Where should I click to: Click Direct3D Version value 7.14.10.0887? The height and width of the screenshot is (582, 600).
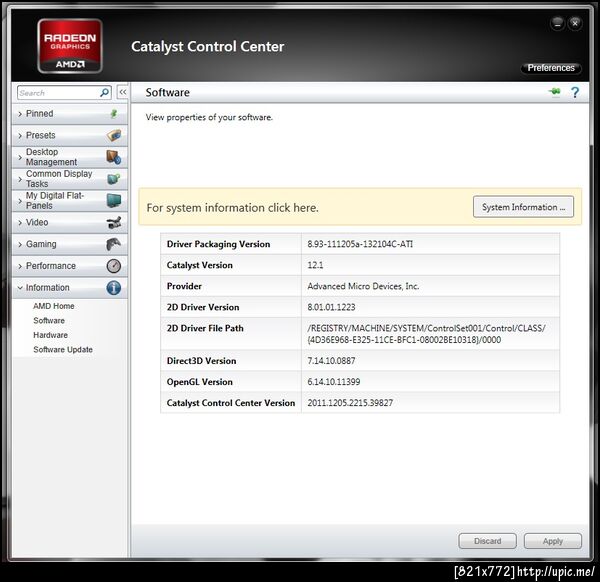point(331,361)
